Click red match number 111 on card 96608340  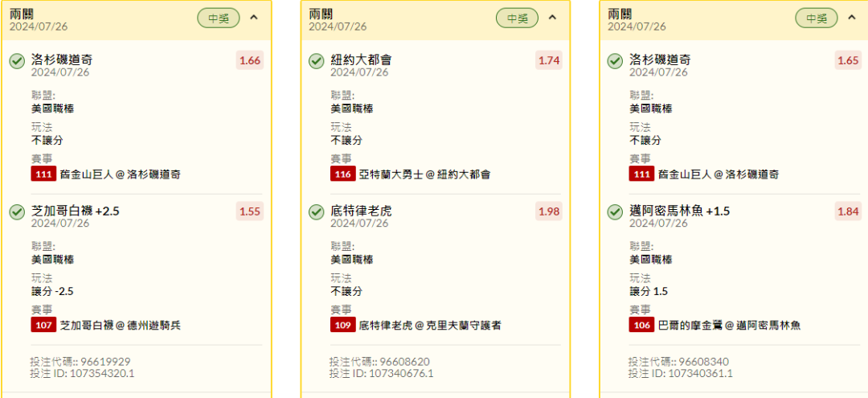coord(641,174)
